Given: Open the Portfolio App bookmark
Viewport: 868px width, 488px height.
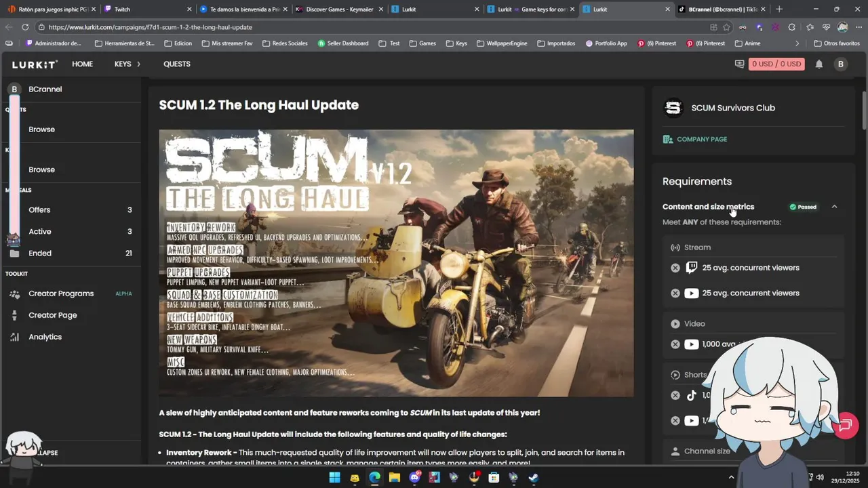Looking at the screenshot, I should (x=606, y=43).
